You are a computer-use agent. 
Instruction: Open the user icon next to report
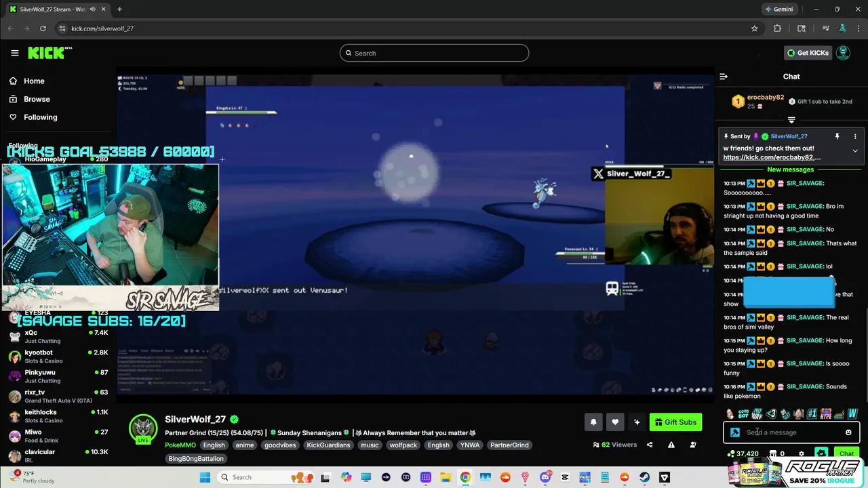tap(693, 445)
